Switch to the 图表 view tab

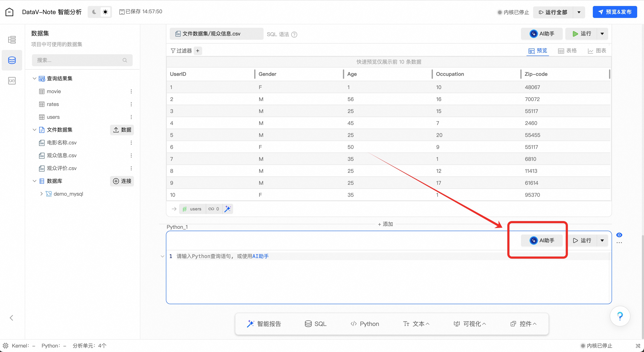point(597,51)
